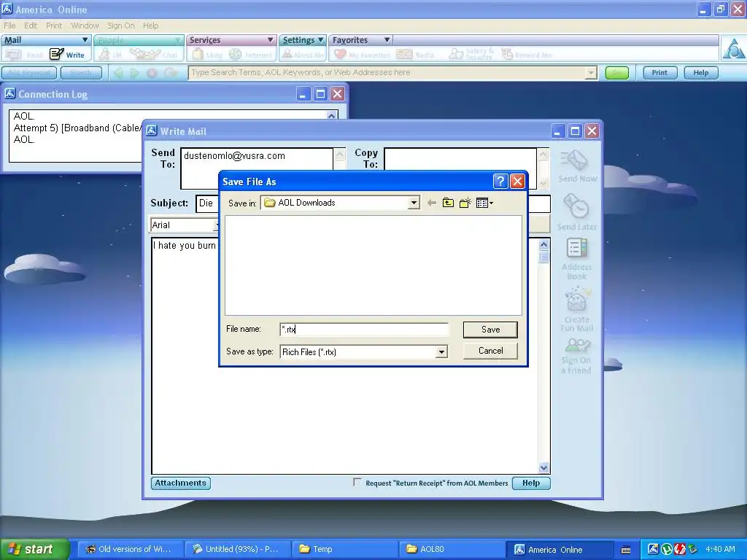This screenshot has height=560, width=747.
Task: Create New Folder in save dialog
Action: [x=465, y=203]
